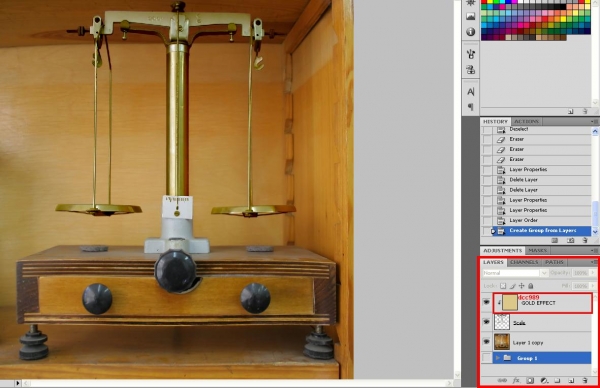
Task: Open the Layers panel options menu
Action: (x=593, y=262)
